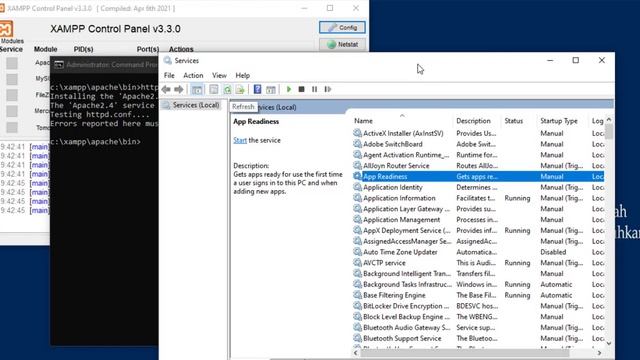Screen dimensions: 640x360
Task: Select Services (Local) in the console tree
Action: click(196, 105)
